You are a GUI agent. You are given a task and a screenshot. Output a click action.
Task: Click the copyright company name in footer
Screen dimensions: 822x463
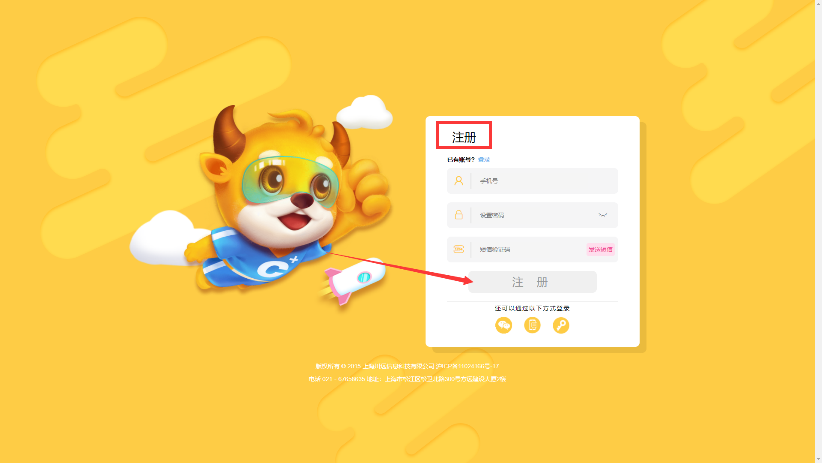click(x=398, y=366)
